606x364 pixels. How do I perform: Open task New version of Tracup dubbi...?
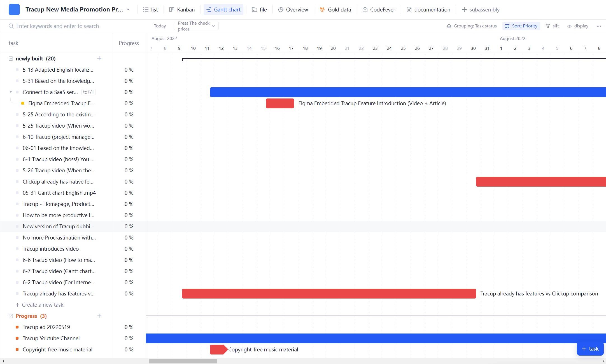tap(58, 226)
